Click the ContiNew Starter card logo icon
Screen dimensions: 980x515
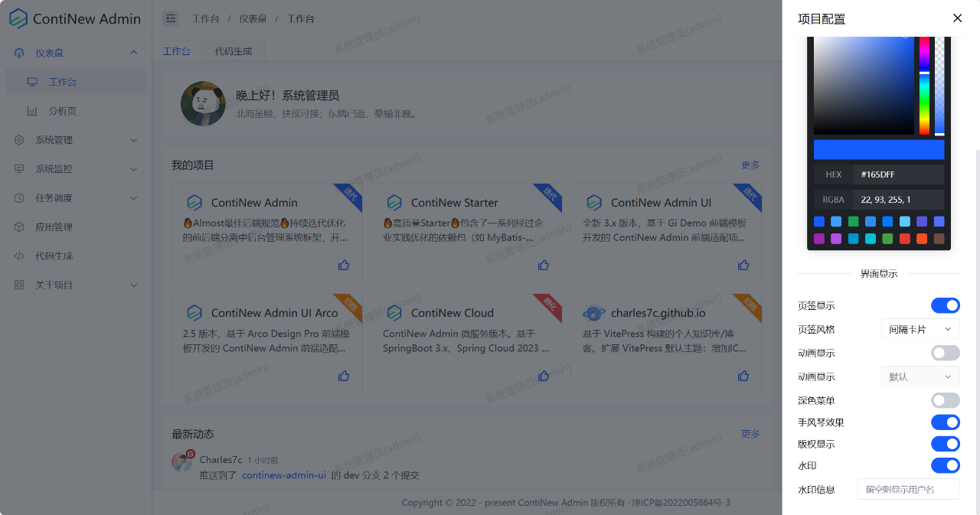pyautogui.click(x=394, y=203)
